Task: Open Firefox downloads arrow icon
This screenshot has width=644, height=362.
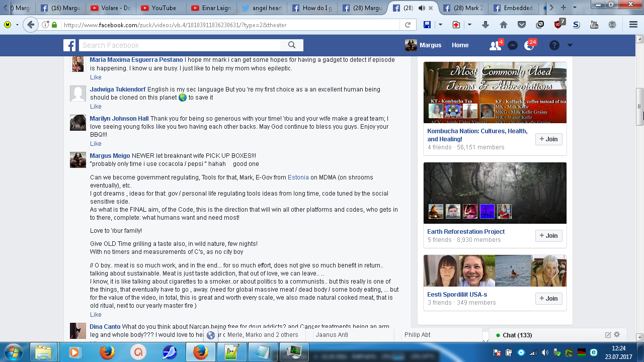Action: pos(486,25)
